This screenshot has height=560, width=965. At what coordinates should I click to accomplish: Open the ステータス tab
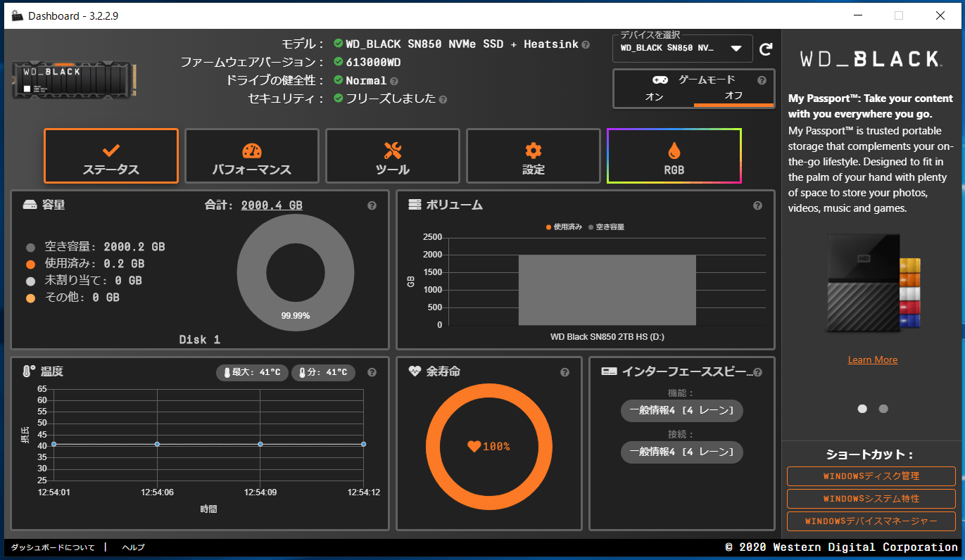[111, 156]
